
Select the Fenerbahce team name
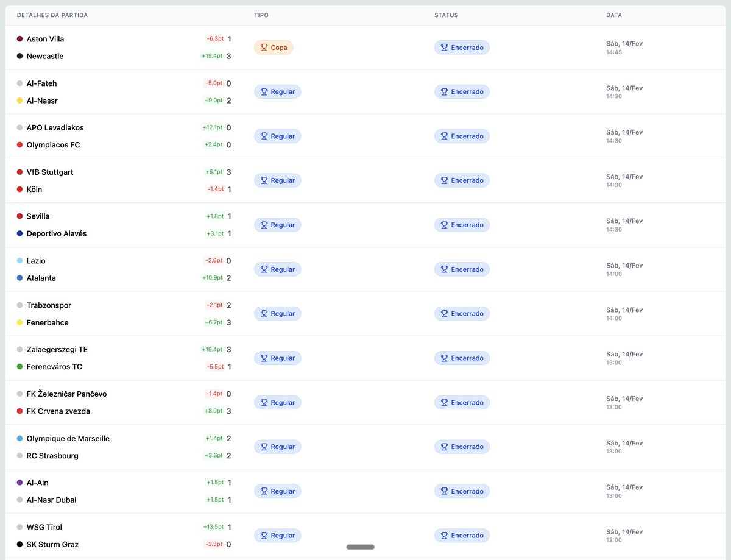point(48,322)
